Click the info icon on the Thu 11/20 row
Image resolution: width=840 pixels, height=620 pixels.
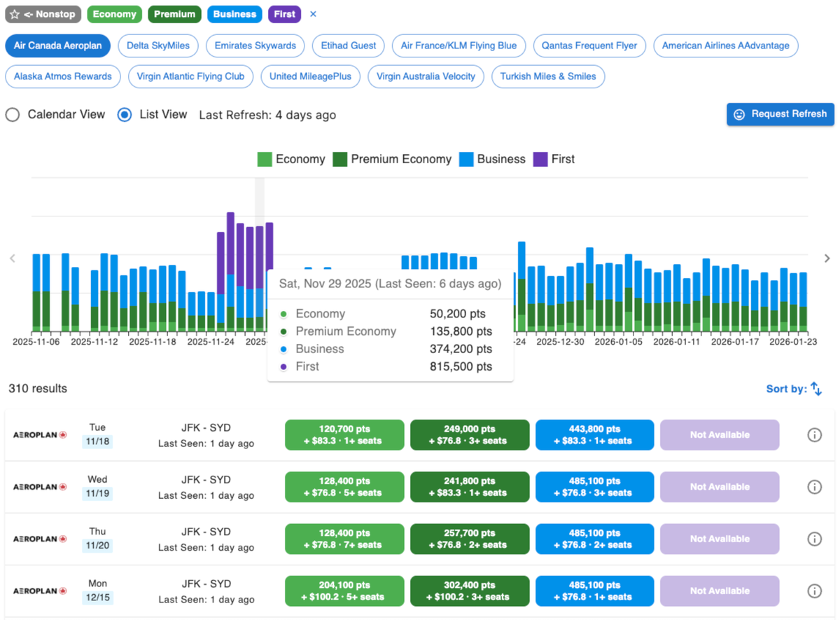(x=814, y=539)
